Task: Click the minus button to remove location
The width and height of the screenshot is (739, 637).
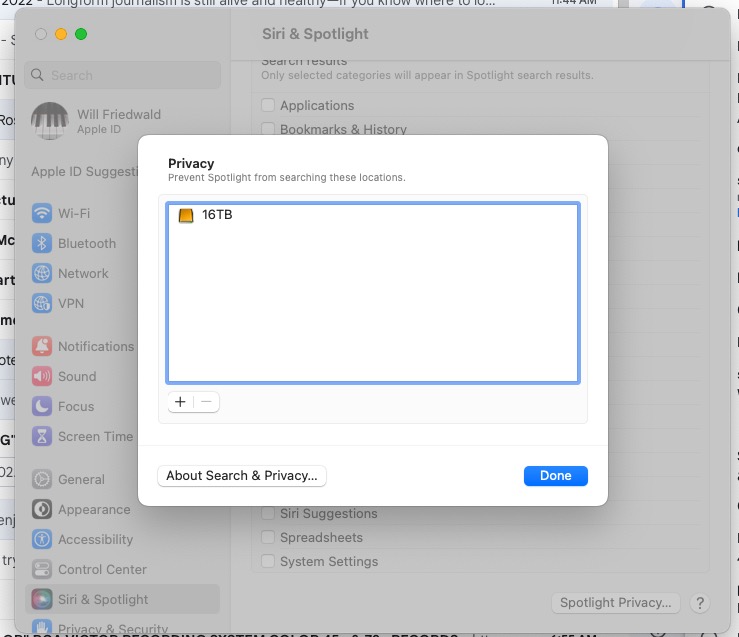Action: [x=206, y=402]
